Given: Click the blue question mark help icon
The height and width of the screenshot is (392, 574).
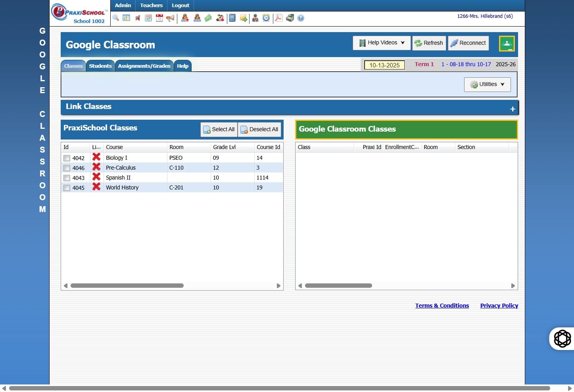Looking at the screenshot, I should pyautogui.click(x=301, y=18).
